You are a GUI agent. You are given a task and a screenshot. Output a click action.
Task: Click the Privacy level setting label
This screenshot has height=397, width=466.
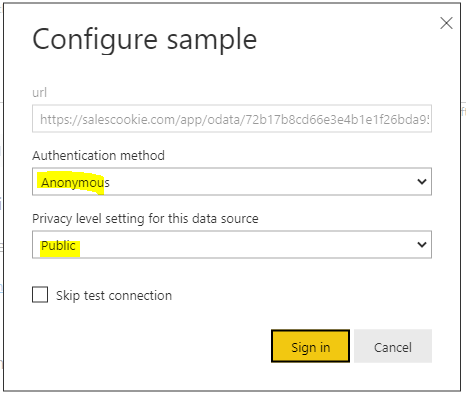[145, 219]
